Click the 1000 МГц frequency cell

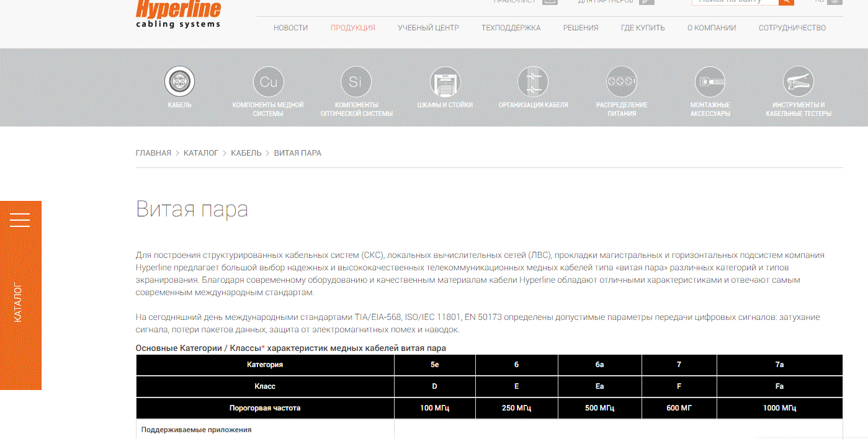pos(780,408)
